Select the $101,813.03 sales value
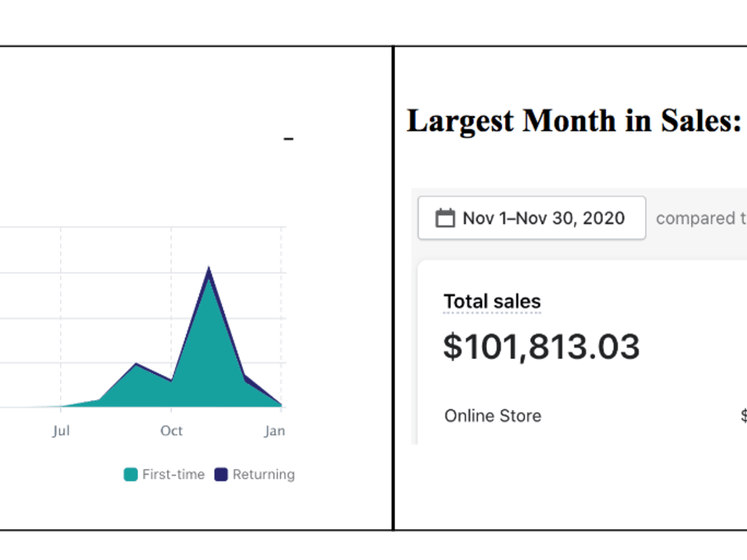 541,346
